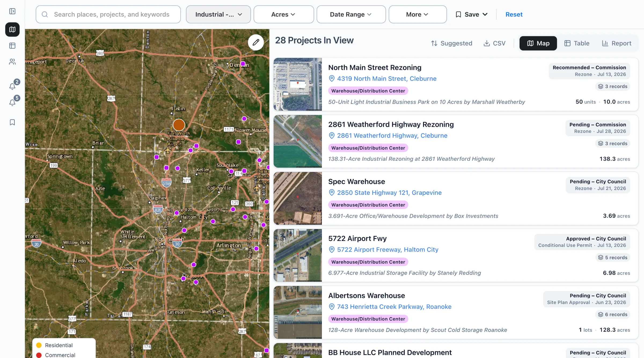Image resolution: width=644 pixels, height=358 pixels.
Task: Click 5 records badge on 5722 Airport Fwy
Action: coord(612,258)
